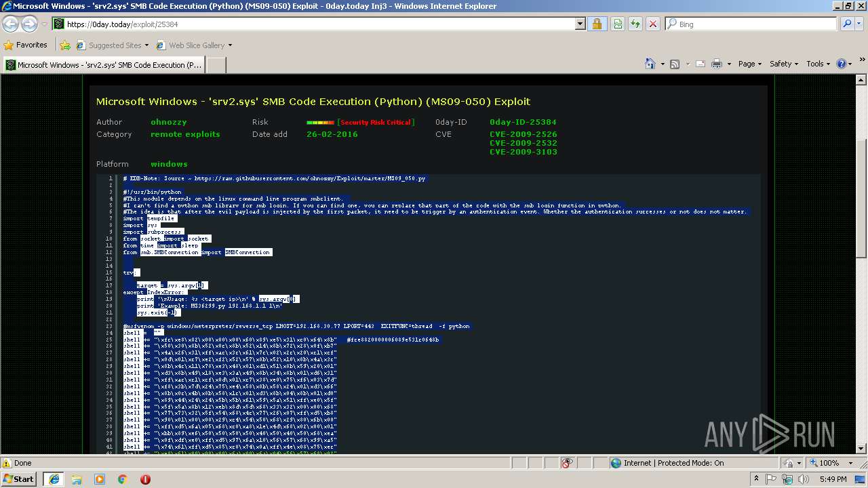Click the security lock icon
This screenshot has width=868, height=488.
coord(597,24)
